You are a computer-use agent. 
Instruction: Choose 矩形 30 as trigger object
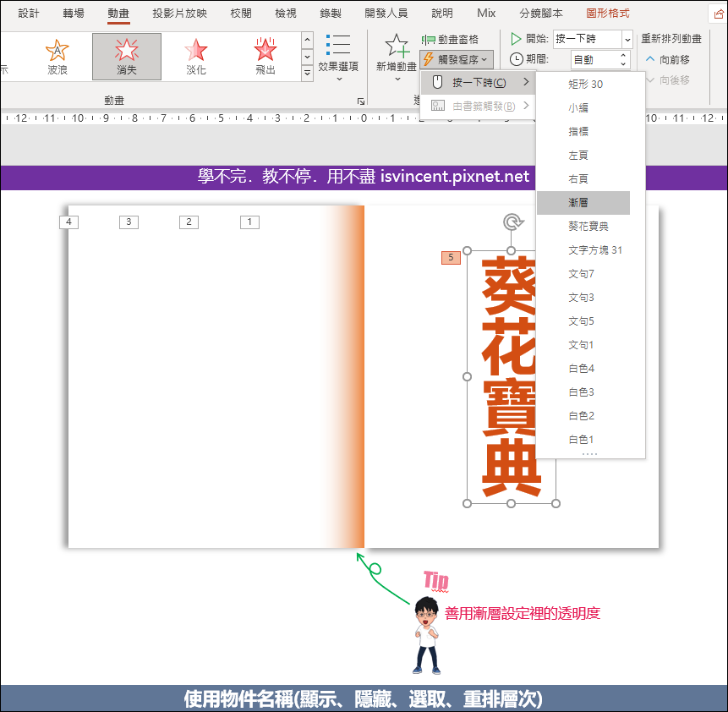(x=583, y=85)
